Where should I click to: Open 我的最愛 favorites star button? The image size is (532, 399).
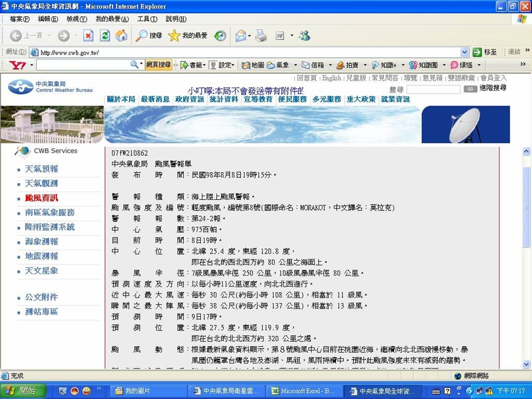click(188, 36)
